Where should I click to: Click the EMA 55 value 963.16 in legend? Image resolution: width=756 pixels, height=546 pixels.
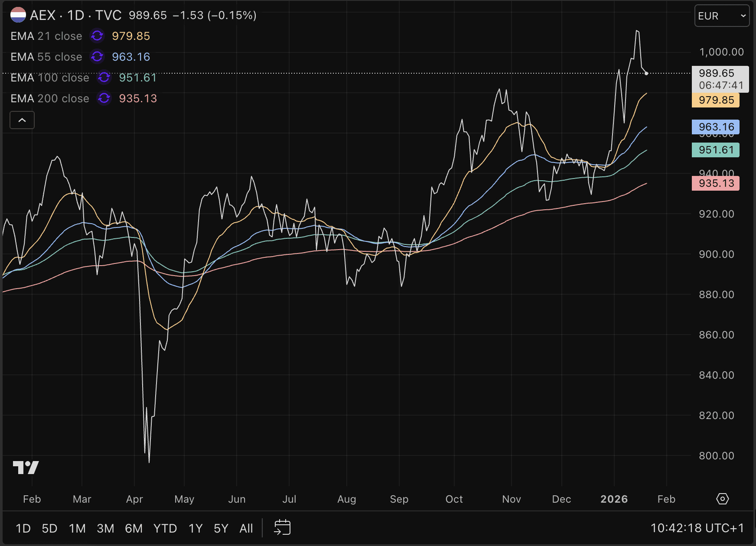click(x=131, y=57)
